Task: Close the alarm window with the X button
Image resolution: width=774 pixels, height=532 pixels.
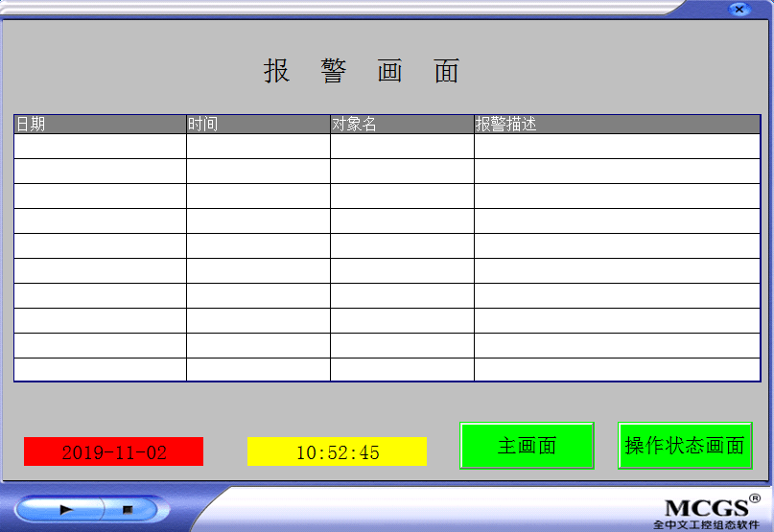Action: point(739,10)
